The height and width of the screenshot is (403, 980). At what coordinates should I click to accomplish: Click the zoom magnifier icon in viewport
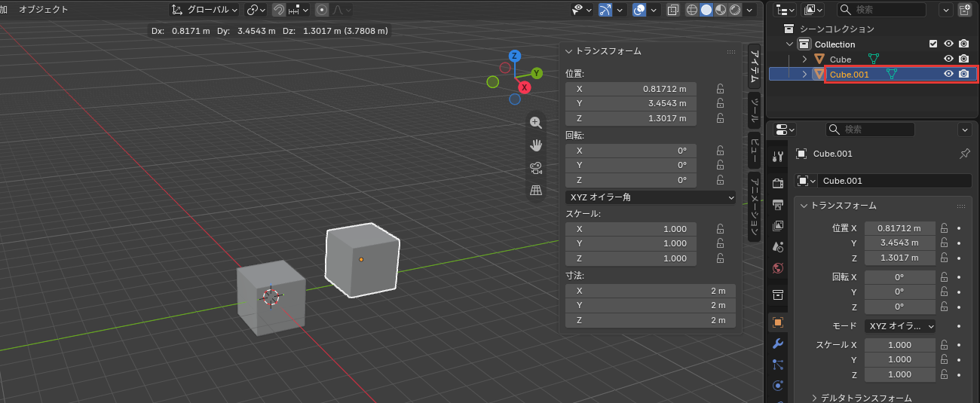coord(536,123)
